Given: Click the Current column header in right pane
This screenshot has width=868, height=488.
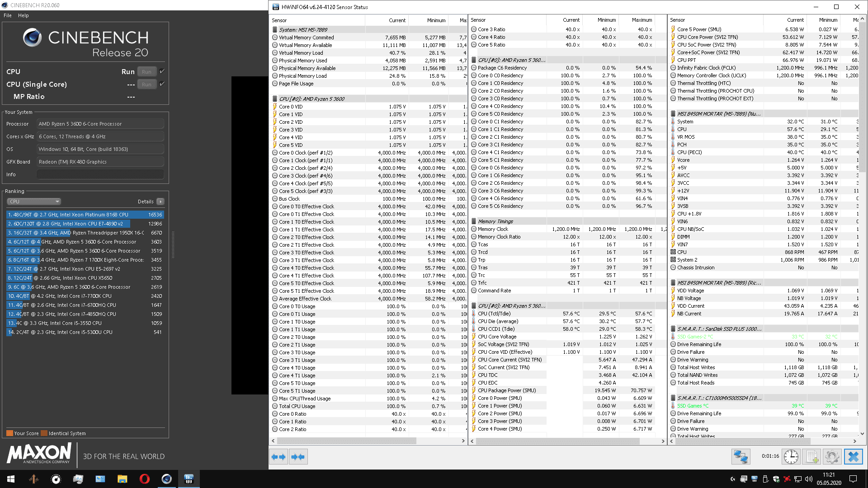Looking at the screenshot, I should point(784,20).
